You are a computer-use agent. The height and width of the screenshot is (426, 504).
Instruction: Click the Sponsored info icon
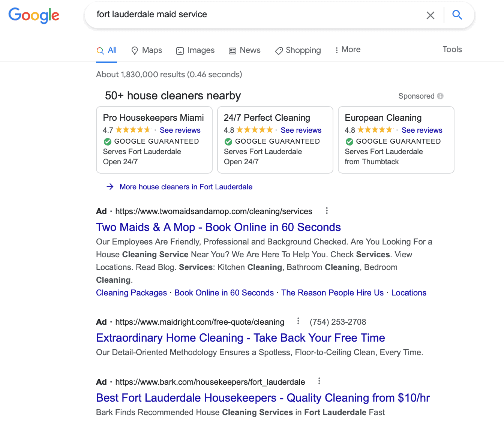[440, 96]
